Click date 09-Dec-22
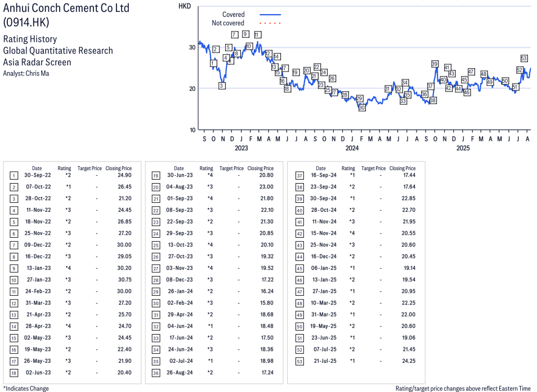The width and height of the screenshot is (537, 392). 37,244
